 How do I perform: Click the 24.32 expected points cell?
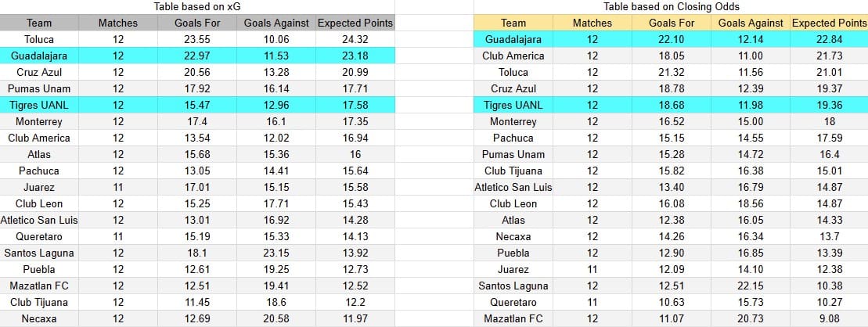[355, 39]
